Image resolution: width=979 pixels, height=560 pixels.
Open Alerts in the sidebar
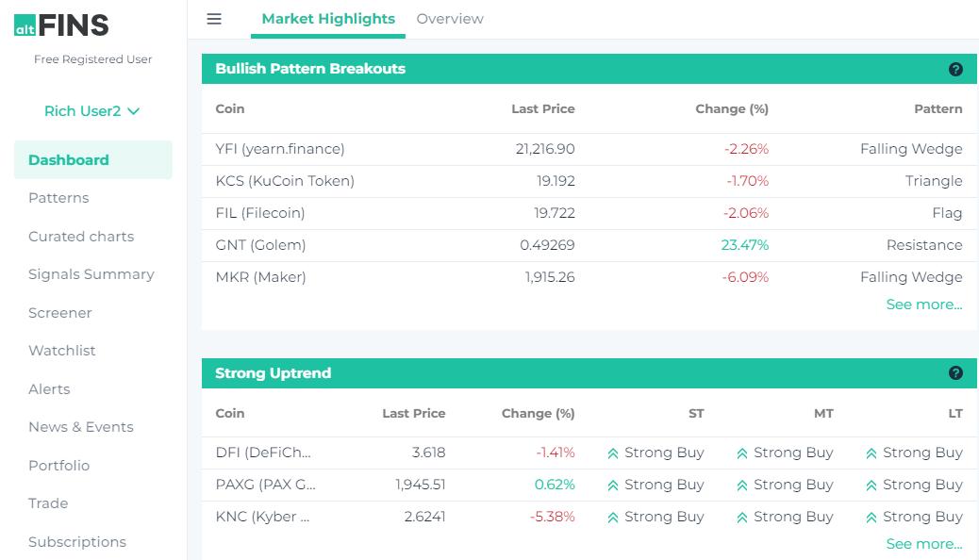coord(49,389)
